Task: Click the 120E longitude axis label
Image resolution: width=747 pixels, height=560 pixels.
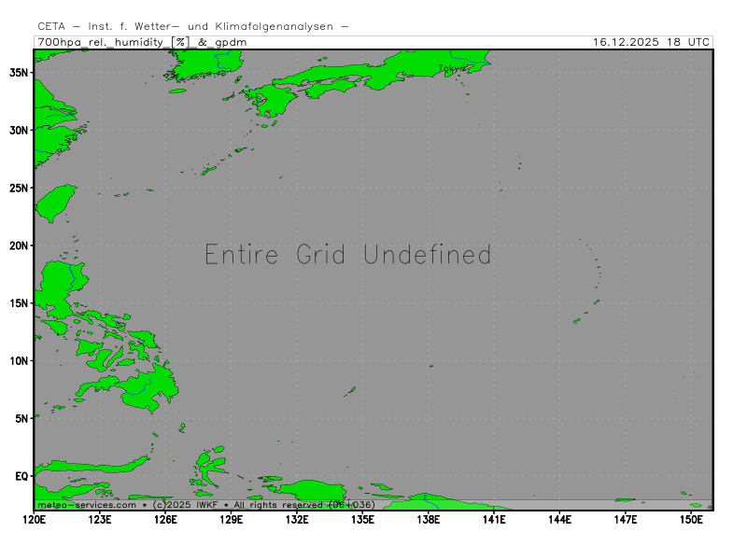Action: coord(35,519)
